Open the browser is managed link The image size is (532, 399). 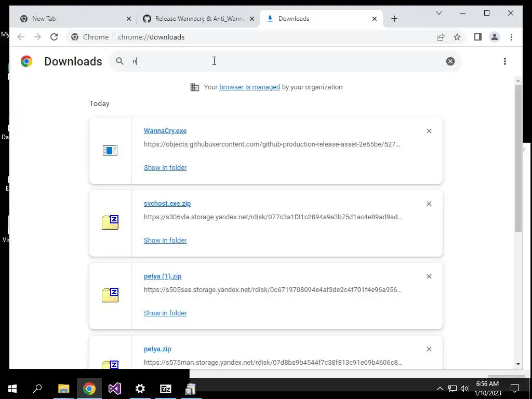tap(249, 87)
